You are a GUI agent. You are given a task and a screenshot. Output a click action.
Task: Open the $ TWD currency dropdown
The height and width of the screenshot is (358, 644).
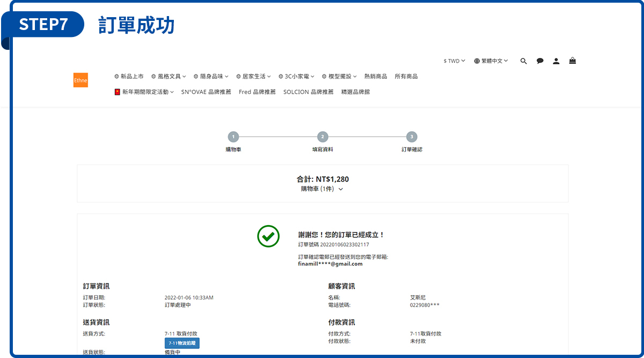(454, 61)
